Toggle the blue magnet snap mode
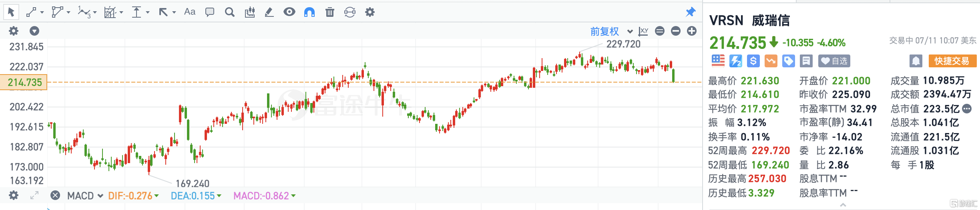 (x=309, y=12)
